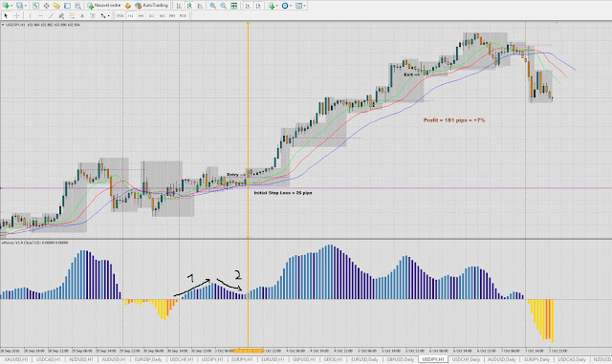Select 'Initial Stop Loss = 25 pips' label
Screen dimensions: 612x364
283,193
